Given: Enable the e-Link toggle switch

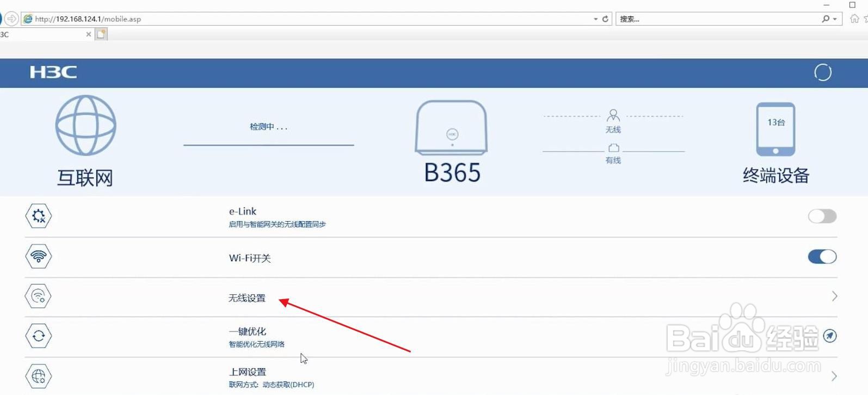Looking at the screenshot, I should 822,216.
